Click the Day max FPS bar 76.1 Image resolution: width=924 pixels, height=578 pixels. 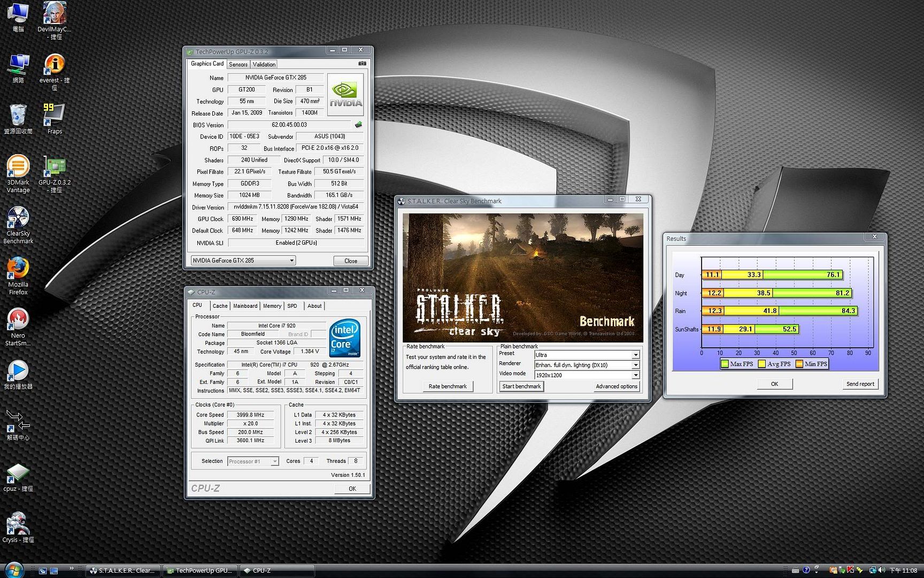pyautogui.click(x=803, y=275)
